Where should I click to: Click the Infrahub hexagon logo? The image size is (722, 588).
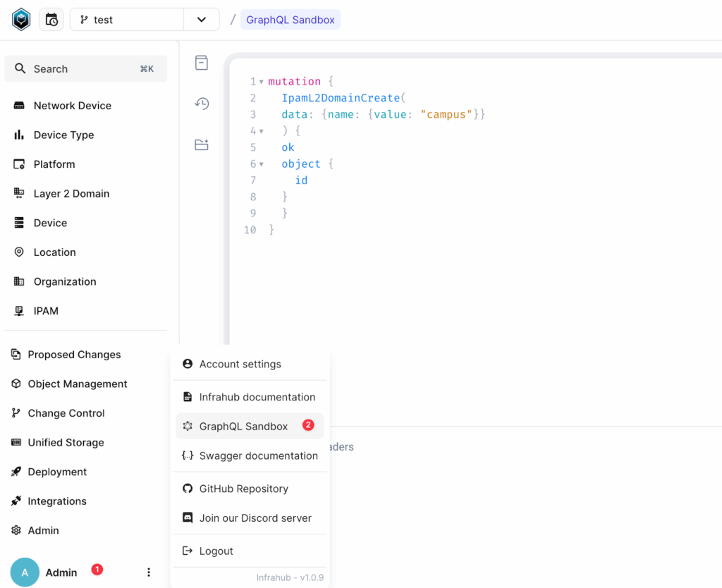coord(21,20)
